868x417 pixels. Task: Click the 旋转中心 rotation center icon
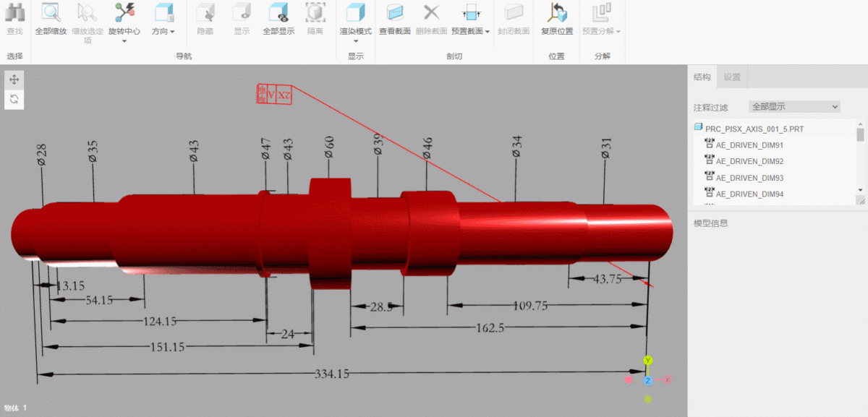click(x=124, y=12)
